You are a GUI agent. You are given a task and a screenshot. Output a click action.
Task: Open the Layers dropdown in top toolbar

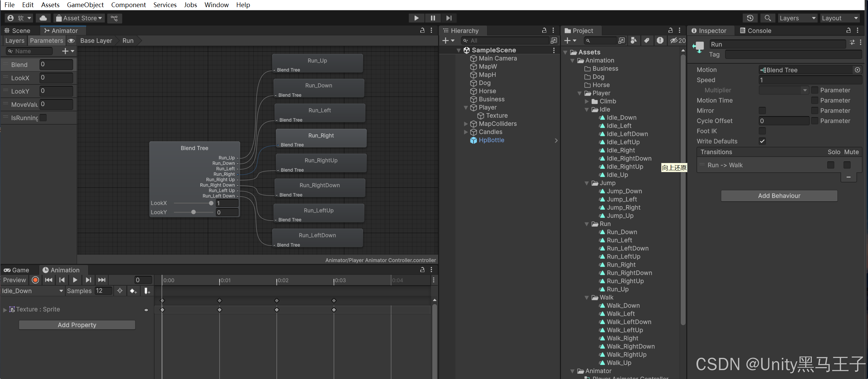coord(798,18)
